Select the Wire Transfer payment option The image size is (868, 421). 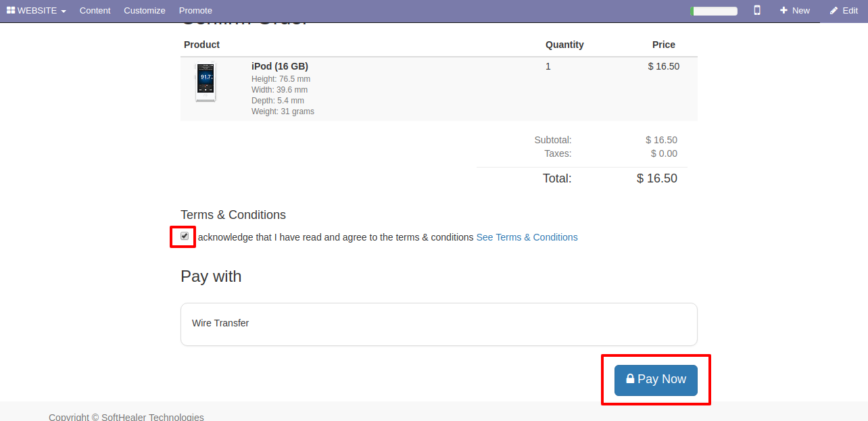coord(439,324)
